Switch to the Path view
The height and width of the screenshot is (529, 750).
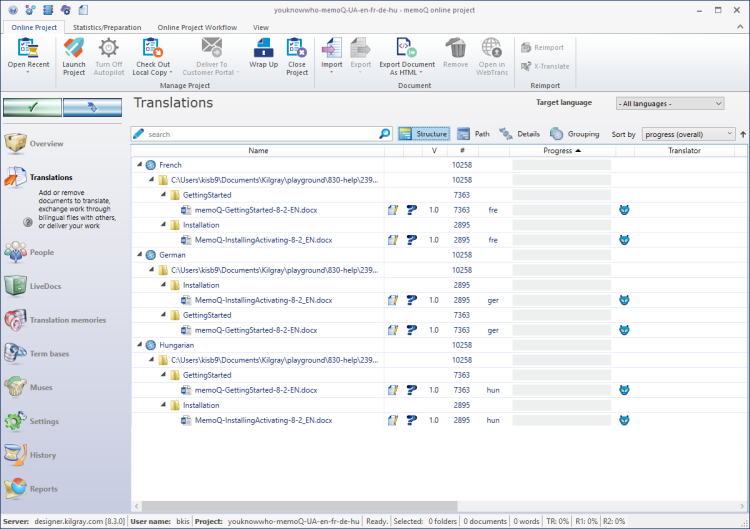(x=474, y=134)
